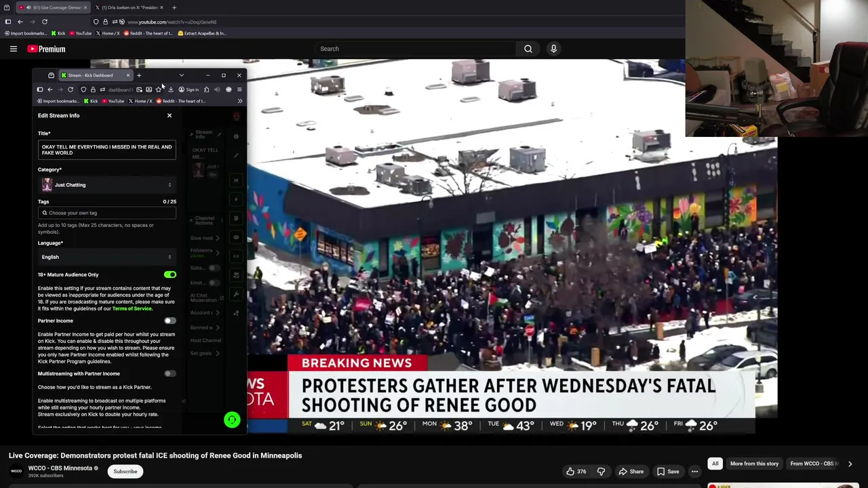The image size is (868, 488).
Task: Toggle Multistreaming with Partner Income
Action: [170, 373]
